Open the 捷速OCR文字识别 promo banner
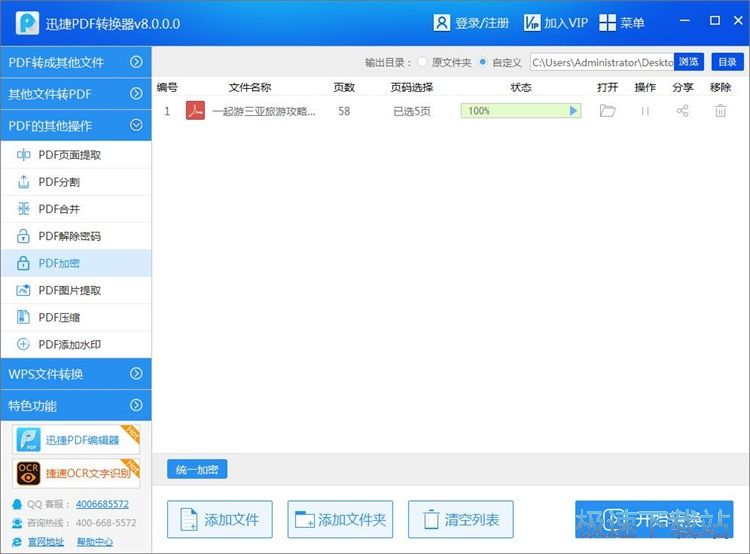Image resolution: width=750 pixels, height=554 pixels. click(76, 473)
